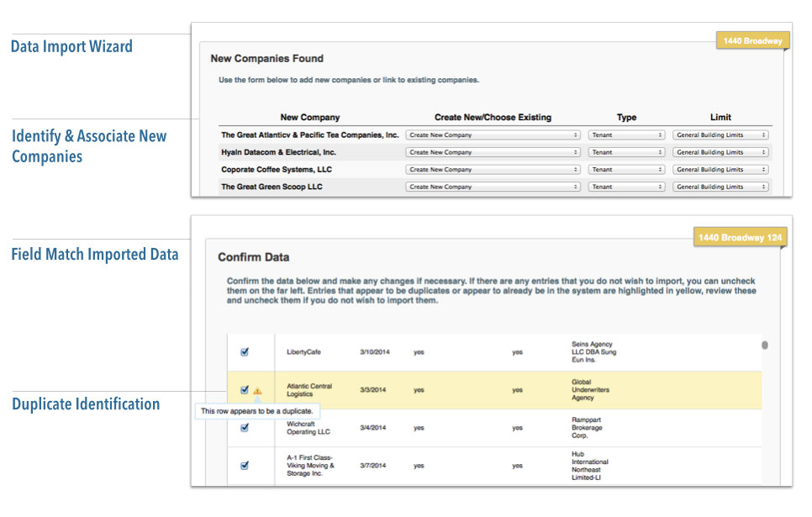Expand Limit dropdown for Great Atlantic & Pacific Tea
The image size is (812, 517).
tap(721, 135)
